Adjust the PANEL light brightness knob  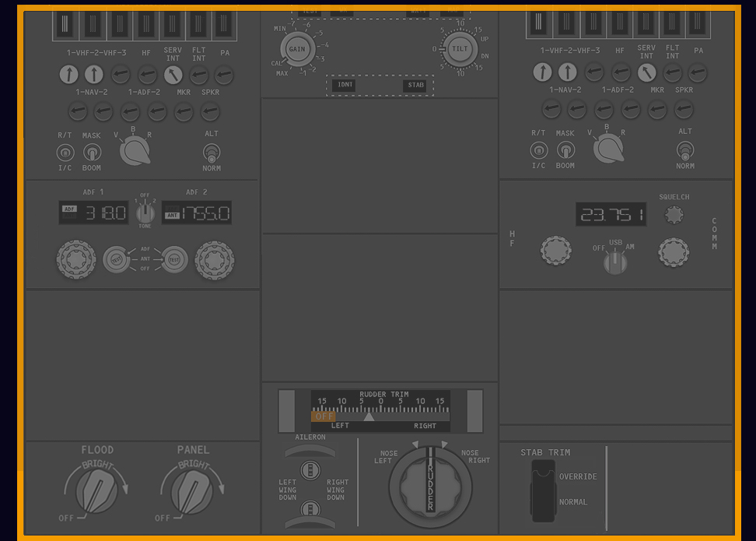coord(192,490)
